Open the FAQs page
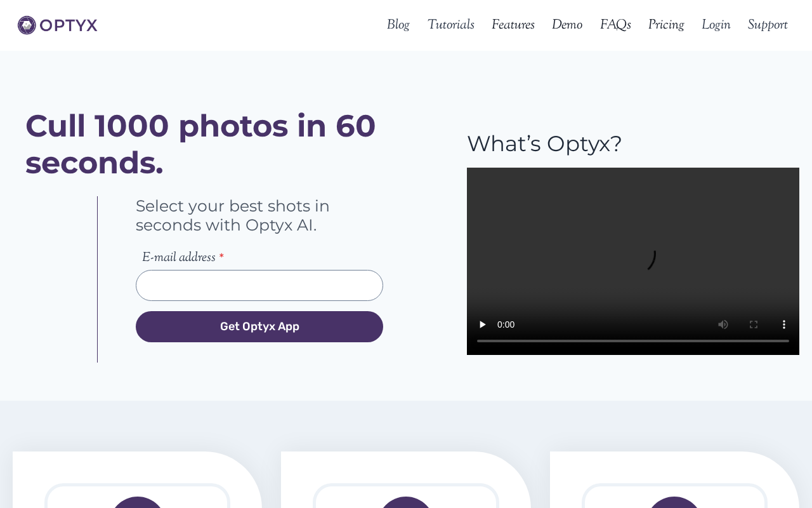 (615, 25)
